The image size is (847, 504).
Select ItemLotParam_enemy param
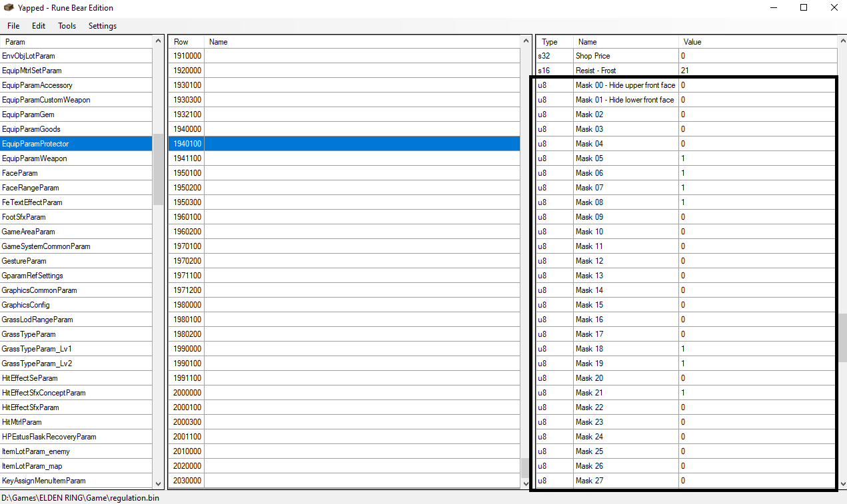point(76,451)
